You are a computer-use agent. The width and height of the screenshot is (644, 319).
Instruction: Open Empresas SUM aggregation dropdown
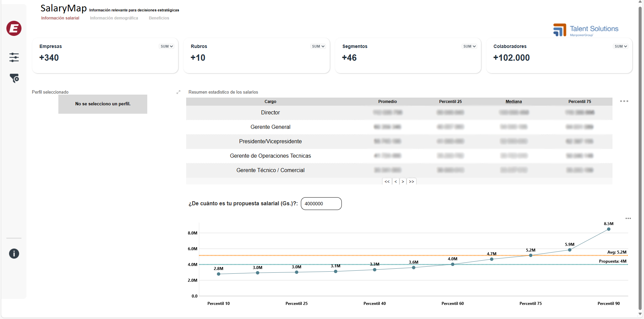[167, 47]
